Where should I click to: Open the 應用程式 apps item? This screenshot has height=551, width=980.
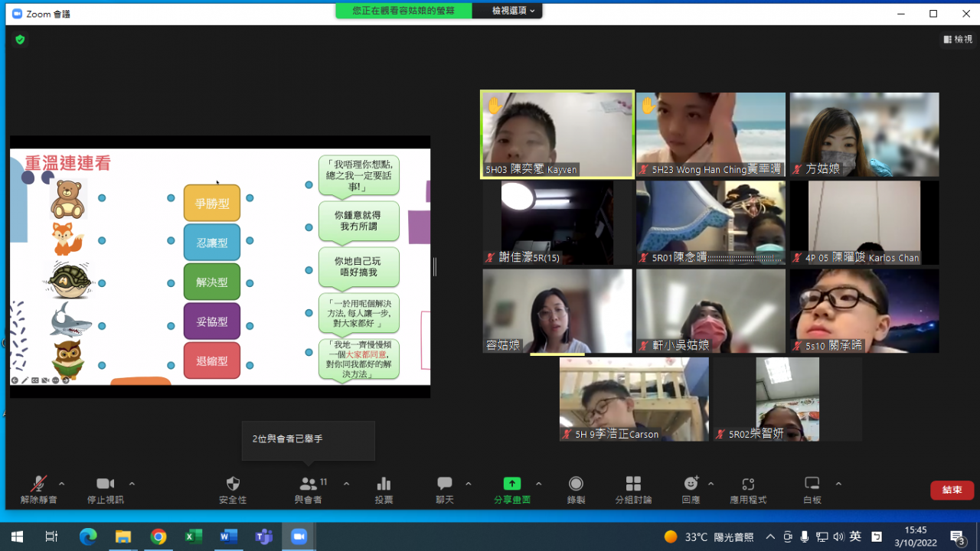(748, 484)
